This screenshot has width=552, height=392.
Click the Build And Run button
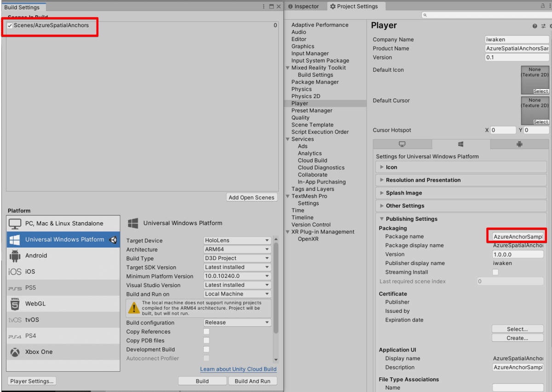[253, 381]
